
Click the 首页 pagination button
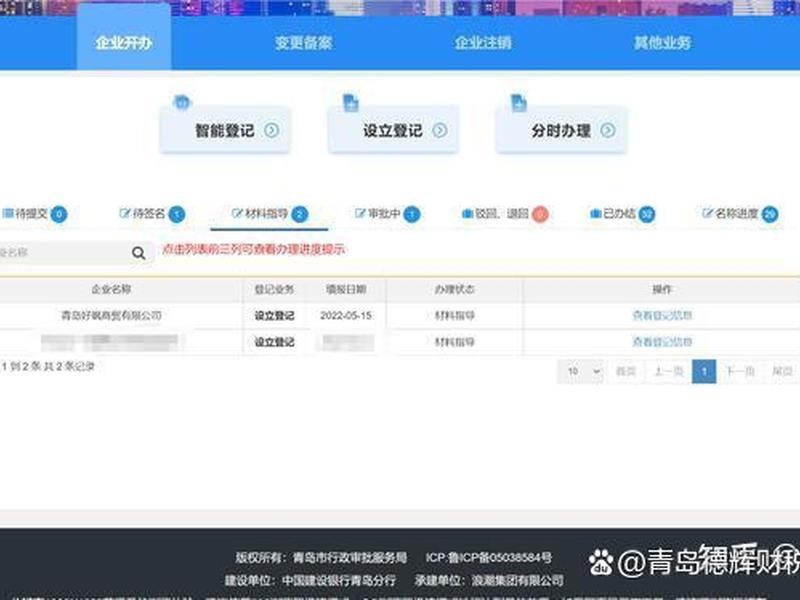pyautogui.click(x=626, y=371)
